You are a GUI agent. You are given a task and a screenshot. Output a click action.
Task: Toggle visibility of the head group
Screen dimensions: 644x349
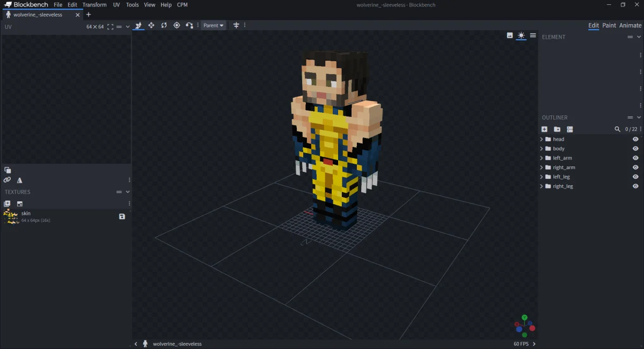point(635,139)
